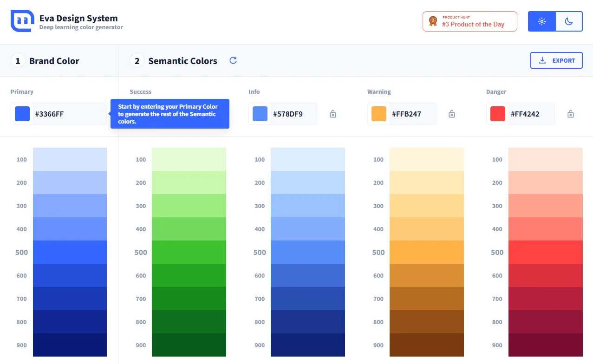This screenshot has width=593, height=364.
Task: Select Warning shade 900 swatch
Action: click(427, 345)
